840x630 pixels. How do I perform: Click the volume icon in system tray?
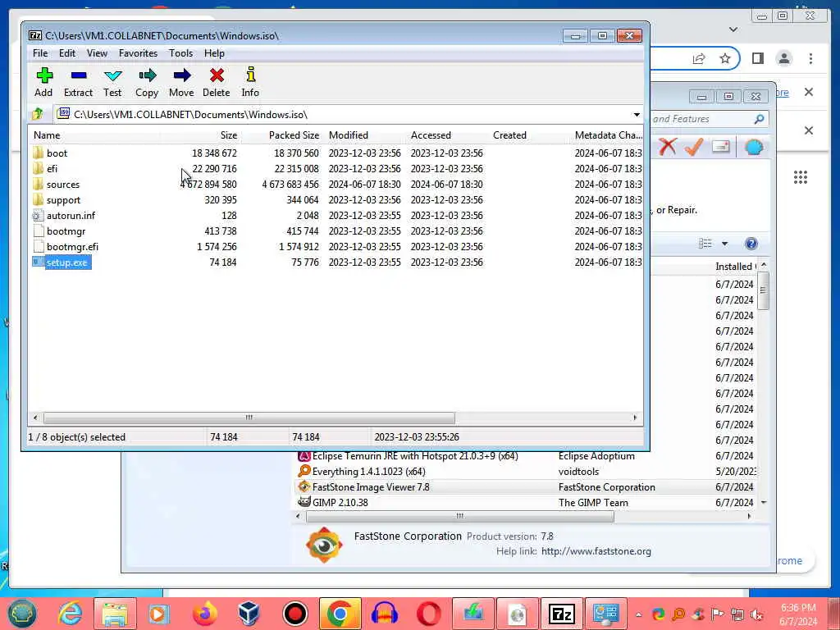tap(757, 614)
